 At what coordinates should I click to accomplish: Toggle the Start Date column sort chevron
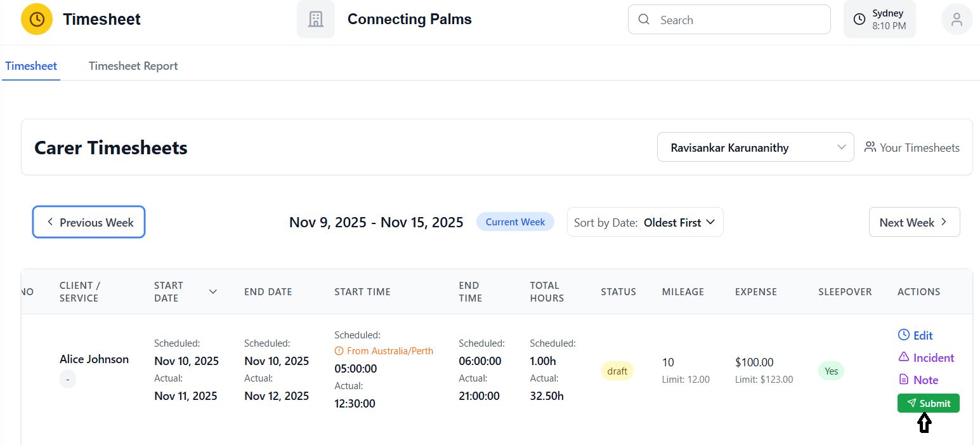(213, 291)
